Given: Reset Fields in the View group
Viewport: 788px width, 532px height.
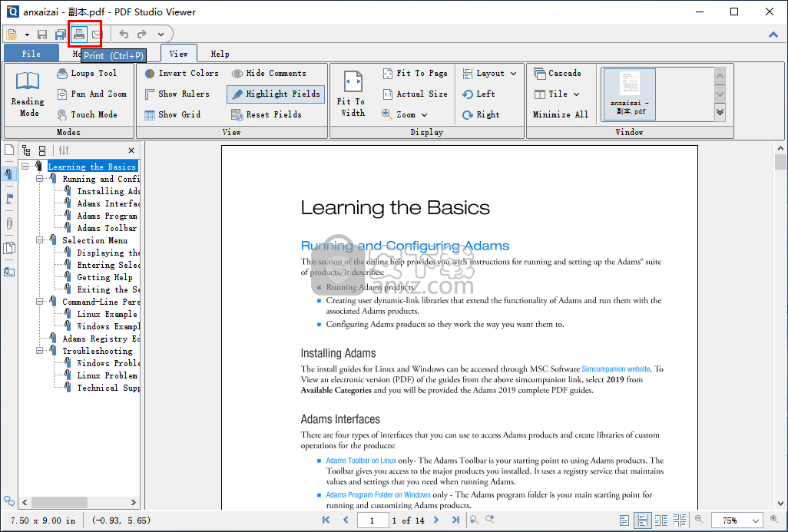Looking at the screenshot, I should [x=267, y=114].
